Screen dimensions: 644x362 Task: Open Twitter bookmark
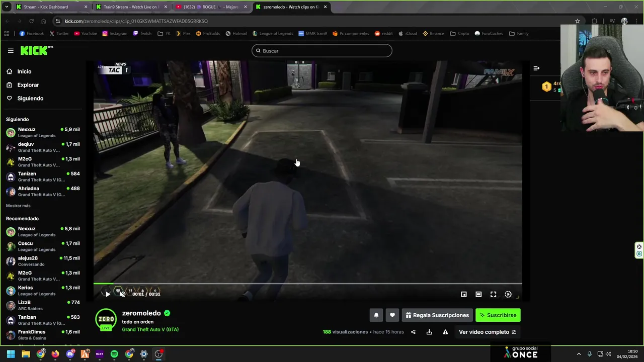(x=59, y=34)
